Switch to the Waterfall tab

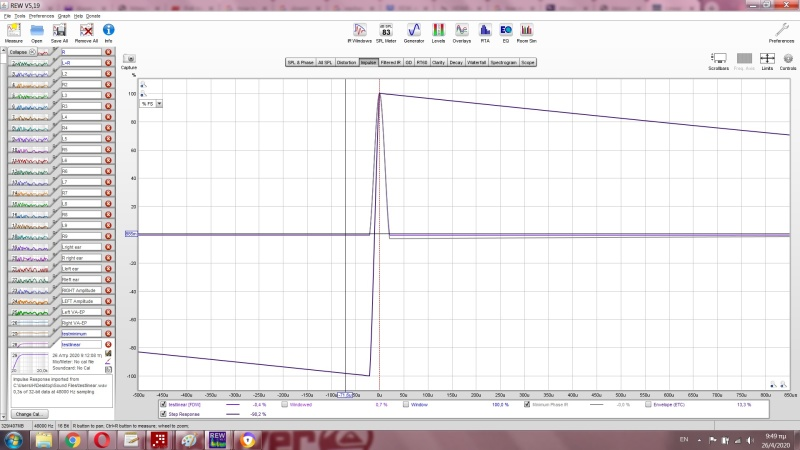point(476,62)
